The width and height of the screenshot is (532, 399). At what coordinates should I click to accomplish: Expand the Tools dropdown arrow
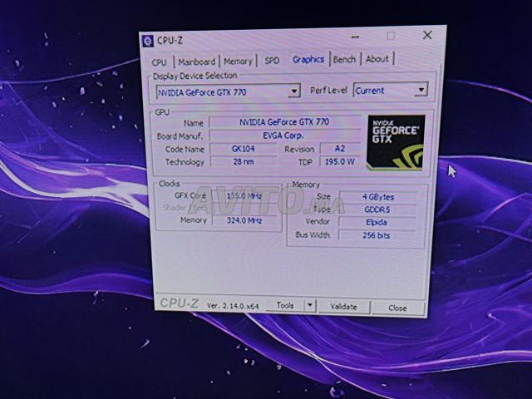pyautogui.click(x=310, y=305)
